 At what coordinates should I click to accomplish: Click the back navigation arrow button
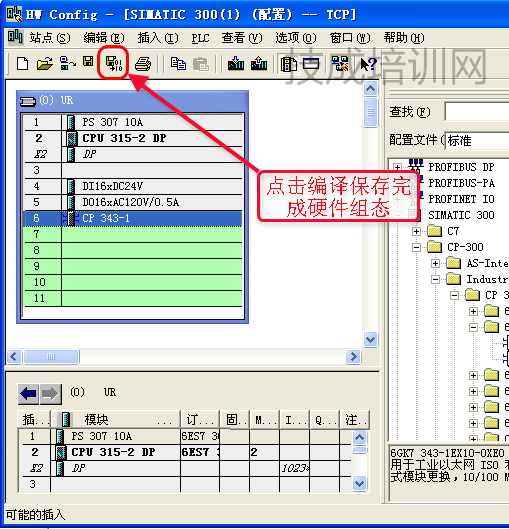pyautogui.click(x=28, y=393)
